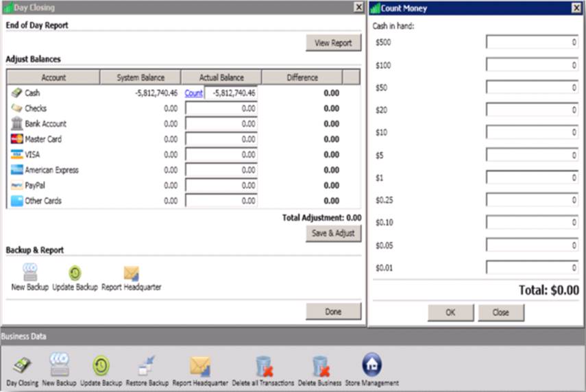Click New Backup under Backup & Report
The width and height of the screenshot is (586, 392).
coord(30,275)
